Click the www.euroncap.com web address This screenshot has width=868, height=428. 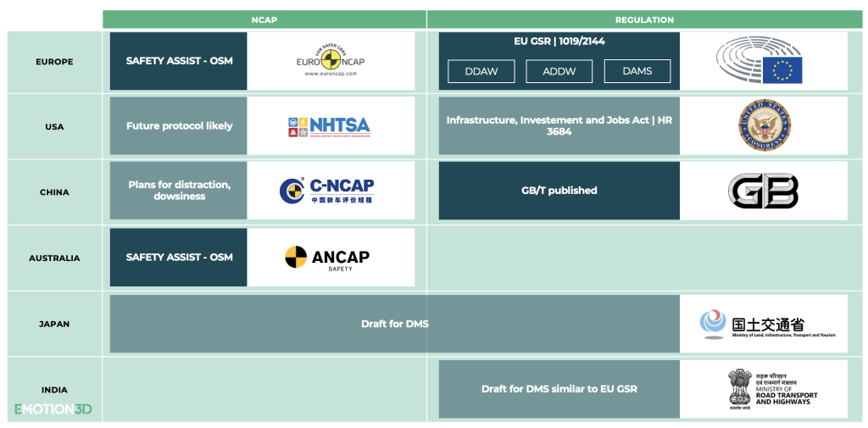click(x=331, y=74)
